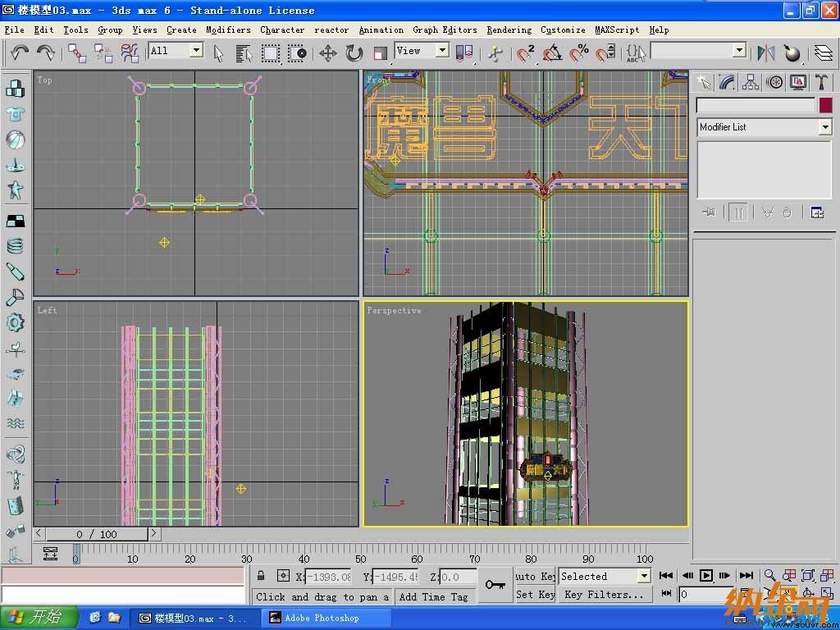
Task: Click the red object color swatch
Action: 825,105
